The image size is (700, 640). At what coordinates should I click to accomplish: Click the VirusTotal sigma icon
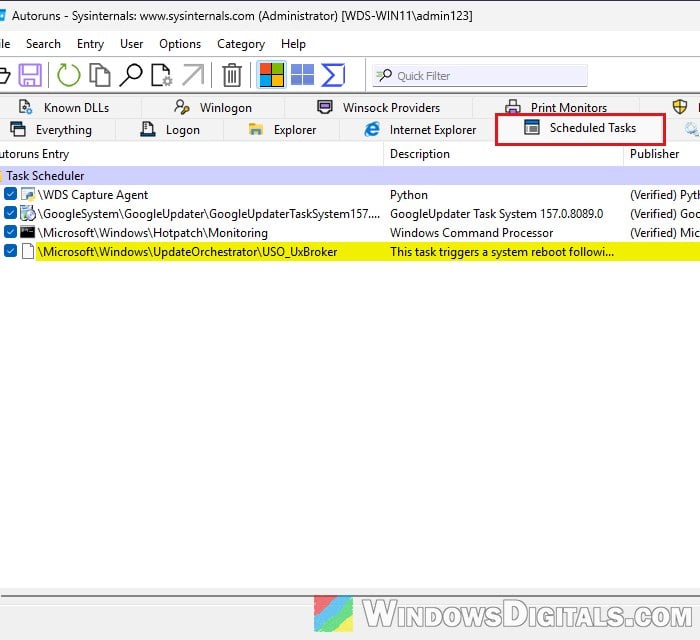[333, 75]
